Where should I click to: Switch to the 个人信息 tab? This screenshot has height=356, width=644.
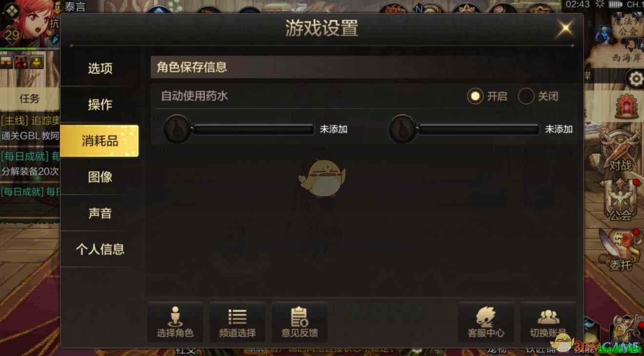[x=100, y=249]
